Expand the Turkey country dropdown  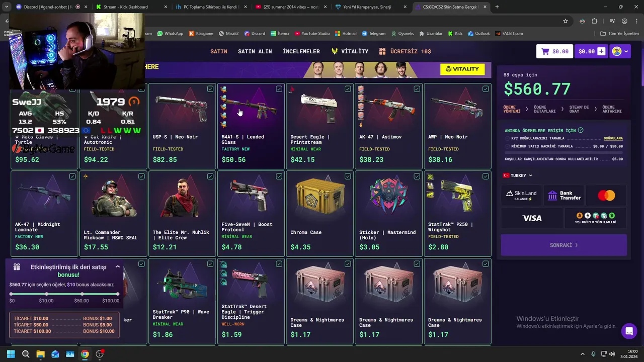pyautogui.click(x=518, y=175)
